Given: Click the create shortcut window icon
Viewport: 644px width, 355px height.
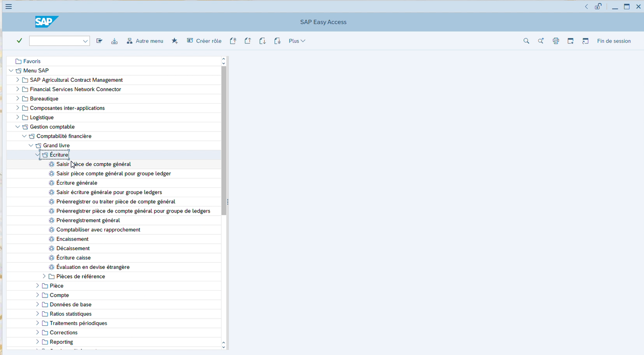Looking at the screenshot, I should pyautogui.click(x=585, y=41).
